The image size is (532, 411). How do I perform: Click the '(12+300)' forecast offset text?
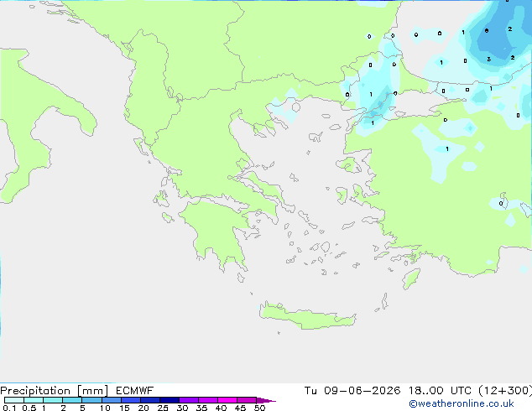click(x=505, y=391)
